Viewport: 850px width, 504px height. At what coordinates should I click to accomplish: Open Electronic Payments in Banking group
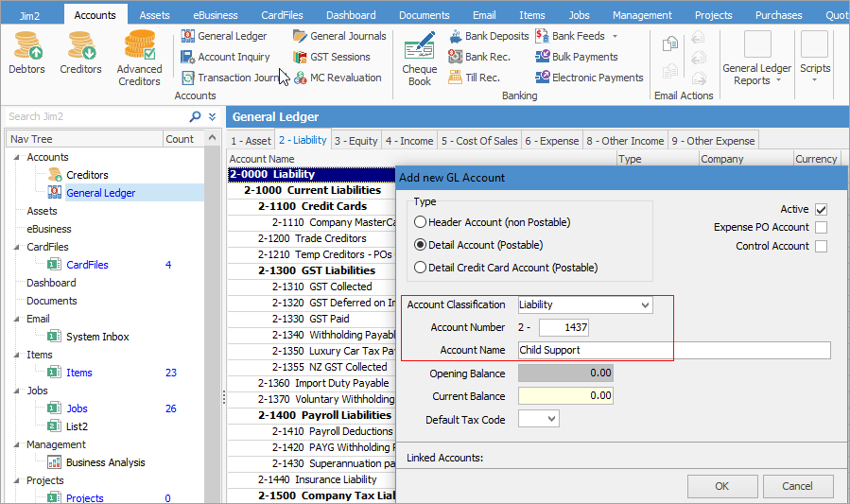click(588, 78)
